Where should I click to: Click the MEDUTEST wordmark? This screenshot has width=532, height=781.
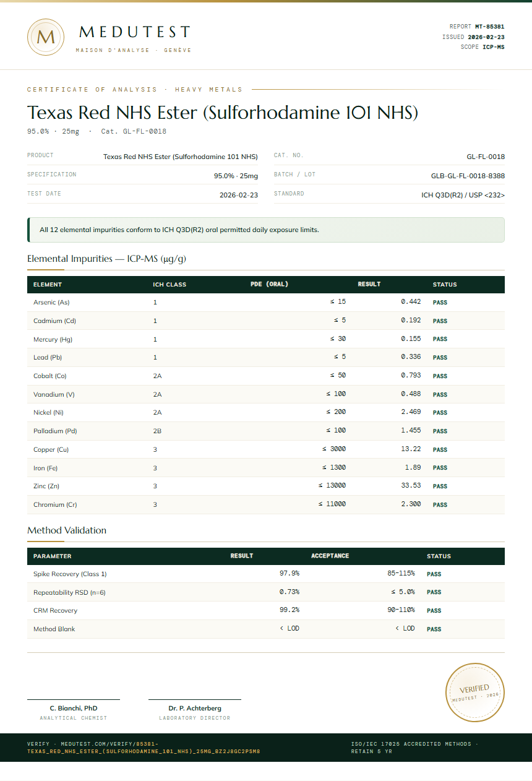point(135,32)
